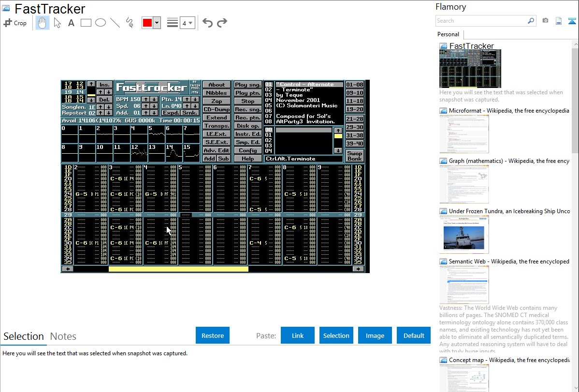Activate the hand pan tool
This screenshot has width=579, height=392.
[x=43, y=23]
